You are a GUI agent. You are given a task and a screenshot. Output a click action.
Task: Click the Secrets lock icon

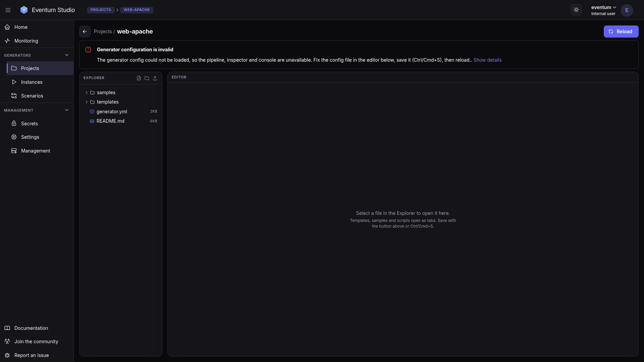pos(14,124)
